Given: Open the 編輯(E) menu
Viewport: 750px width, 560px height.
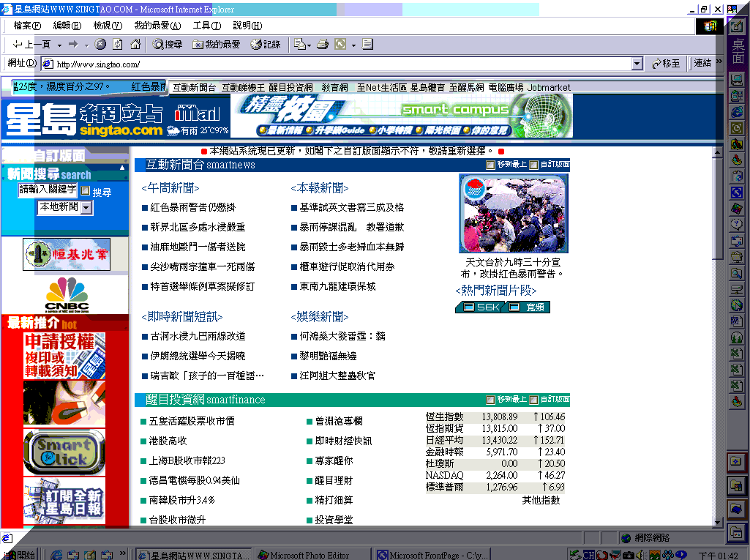Looking at the screenshot, I should [67, 26].
